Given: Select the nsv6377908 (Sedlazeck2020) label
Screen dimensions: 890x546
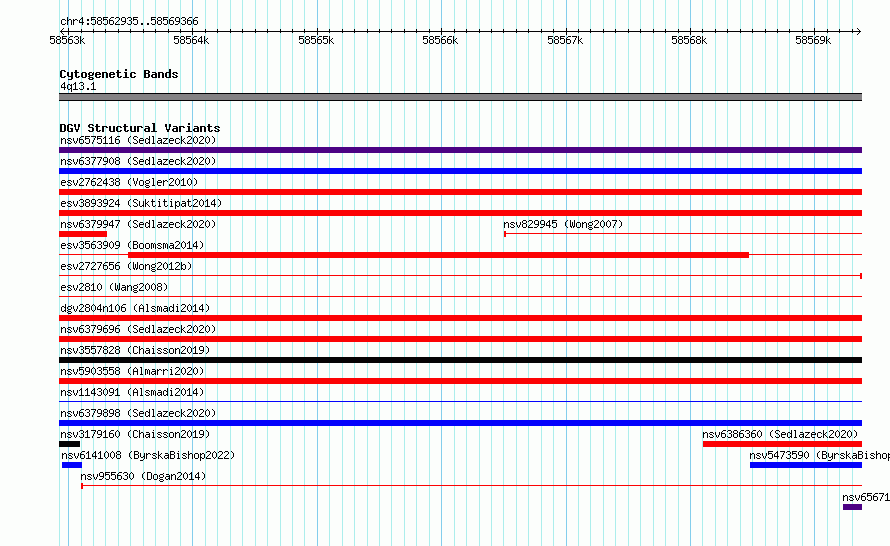Looking at the screenshot, I should 138,161.
